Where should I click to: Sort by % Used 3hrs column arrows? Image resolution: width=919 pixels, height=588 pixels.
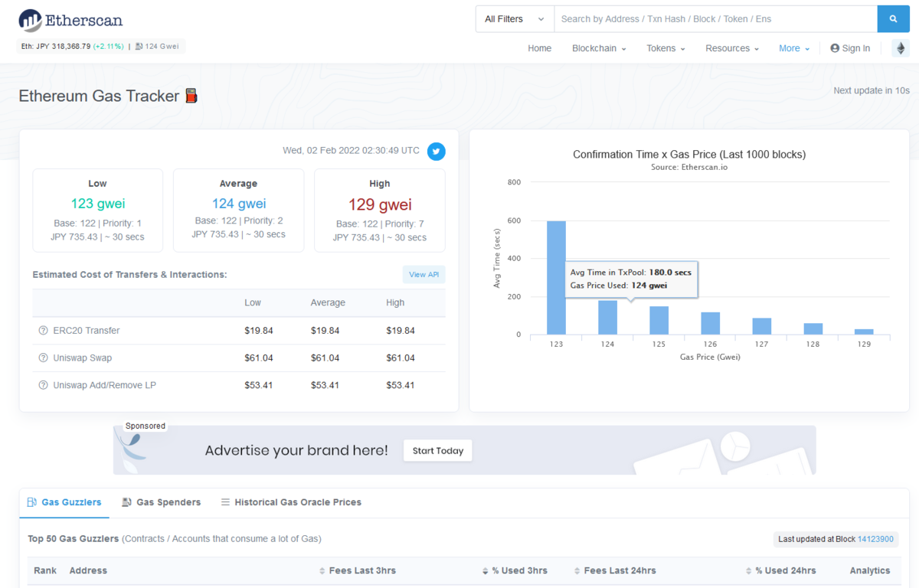click(x=485, y=571)
